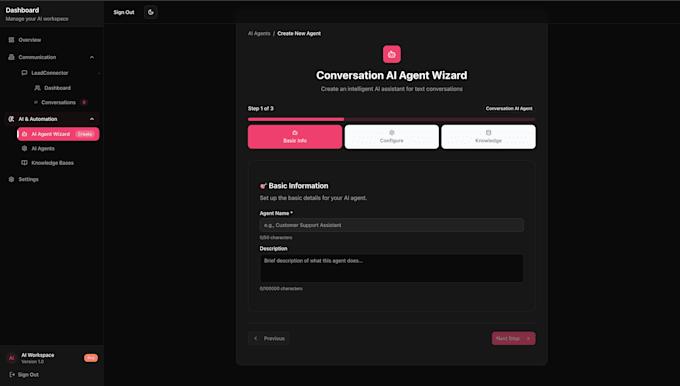680x386 pixels.
Task: Select the Basic Info step tab
Action: pyautogui.click(x=295, y=137)
